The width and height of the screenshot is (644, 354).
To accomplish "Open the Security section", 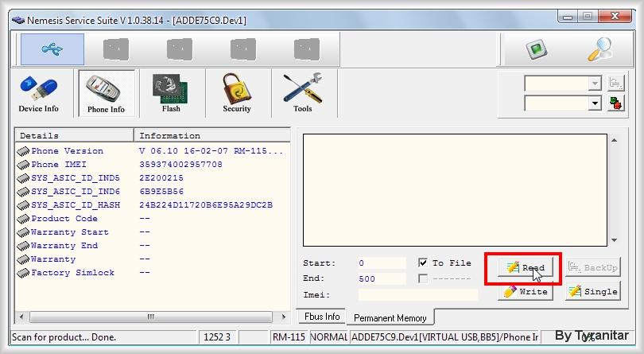I will point(237,94).
